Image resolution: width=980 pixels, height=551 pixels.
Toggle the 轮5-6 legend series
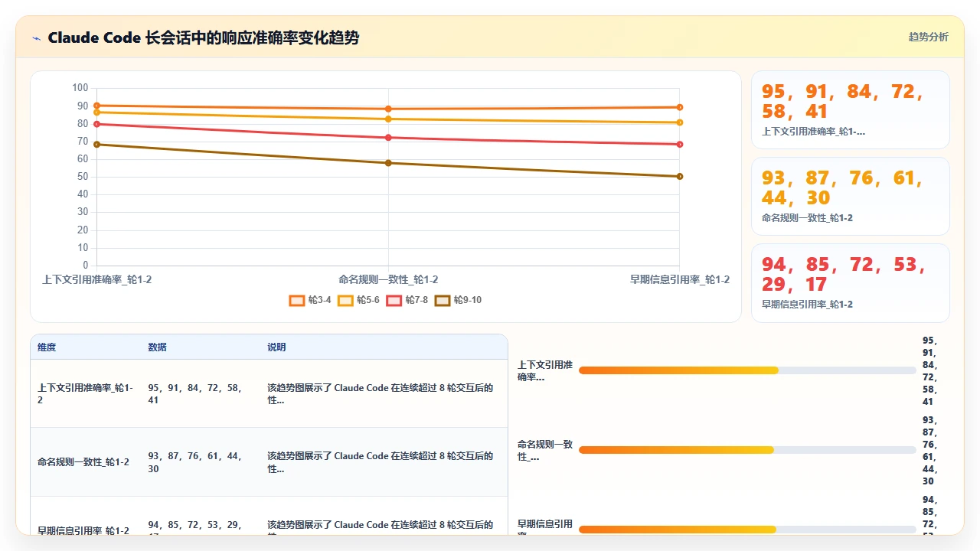358,300
